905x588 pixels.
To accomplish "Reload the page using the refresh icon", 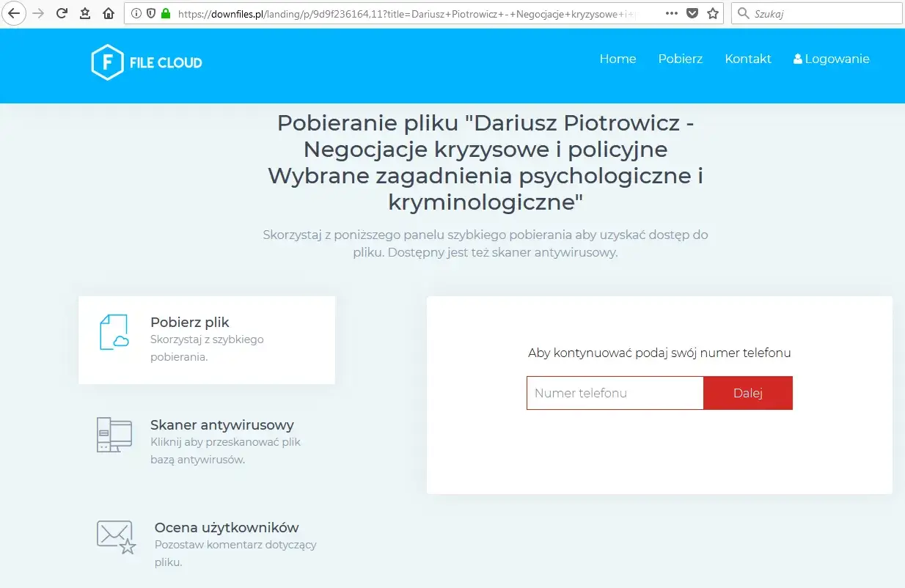I will (x=62, y=12).
